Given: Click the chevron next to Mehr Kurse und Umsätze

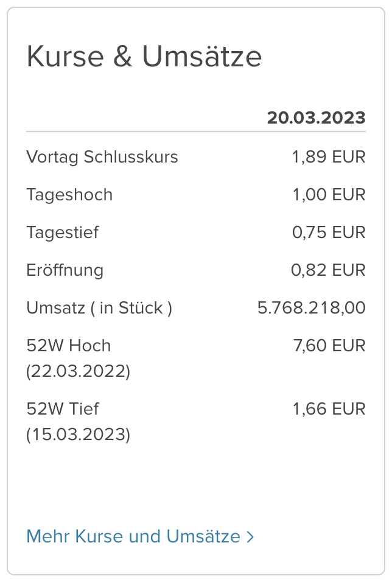Looking at the screenshot, I should click(249, 536).
